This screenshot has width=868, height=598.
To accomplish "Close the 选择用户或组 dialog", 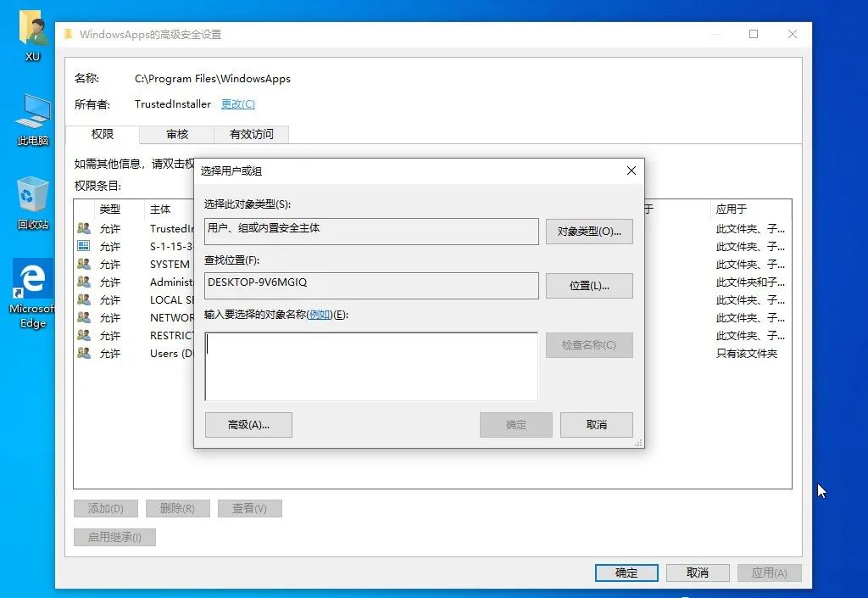I will (x=631, y=170).
